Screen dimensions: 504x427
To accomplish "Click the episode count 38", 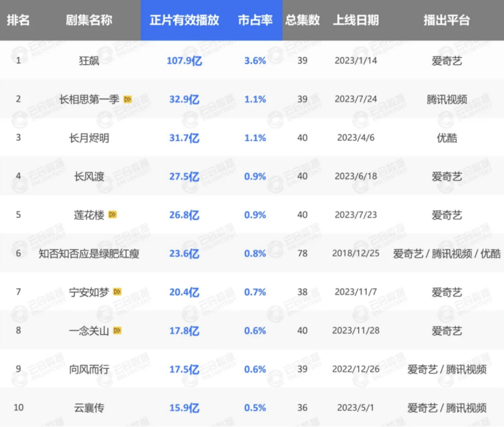I will [x=302, y=292].
